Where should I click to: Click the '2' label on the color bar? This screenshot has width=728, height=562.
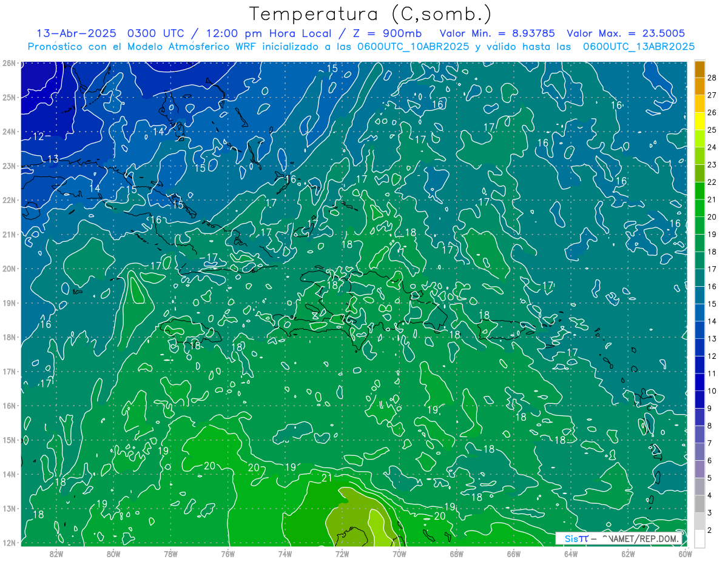710,530
